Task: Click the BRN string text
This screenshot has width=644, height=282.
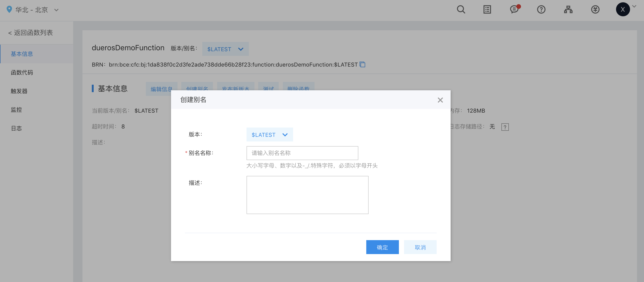Action: [233, 65]
